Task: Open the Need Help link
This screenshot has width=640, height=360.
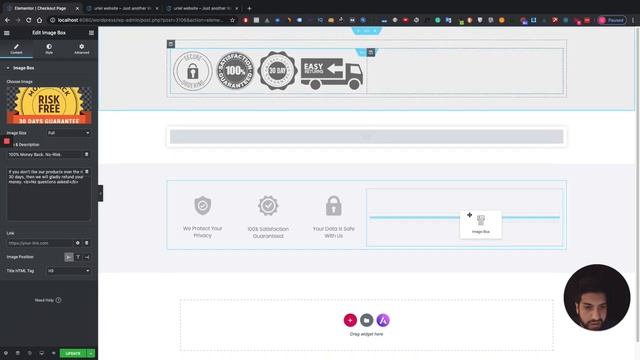Action: pos(48,300)
